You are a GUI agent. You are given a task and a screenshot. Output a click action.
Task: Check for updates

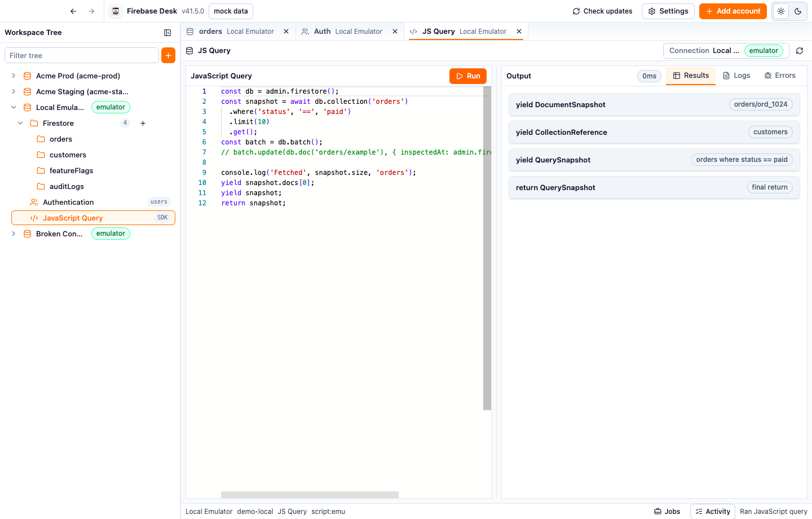602,11
